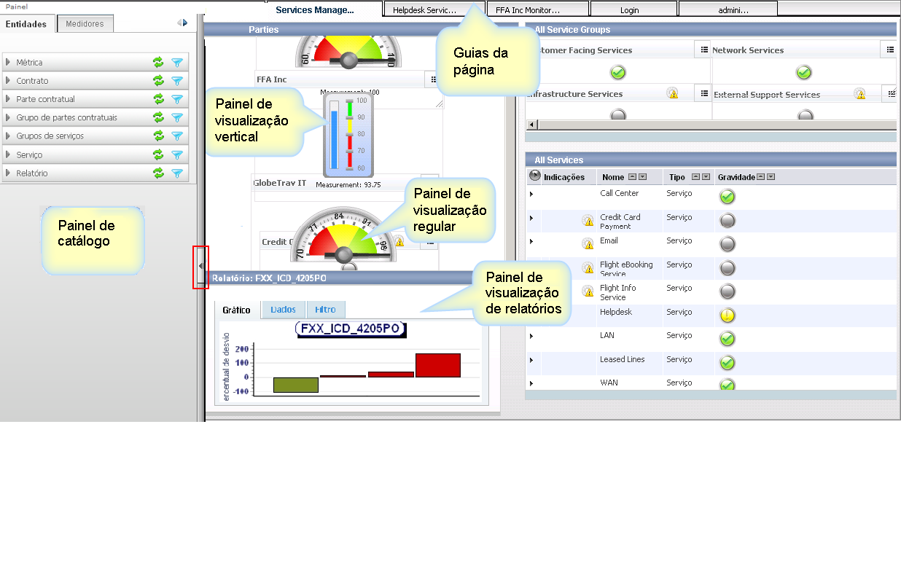
Task: Sort Nome column descending
Action: coord(642,177)
